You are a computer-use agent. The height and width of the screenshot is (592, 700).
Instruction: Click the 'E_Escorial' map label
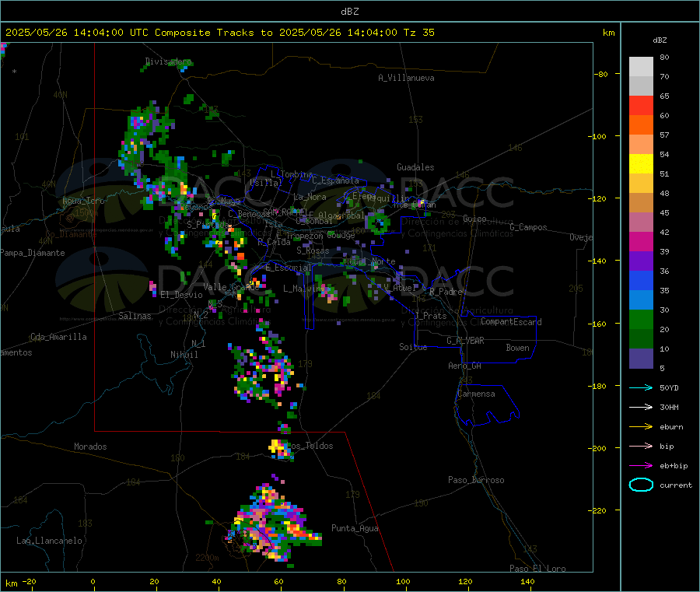point(289,268)
